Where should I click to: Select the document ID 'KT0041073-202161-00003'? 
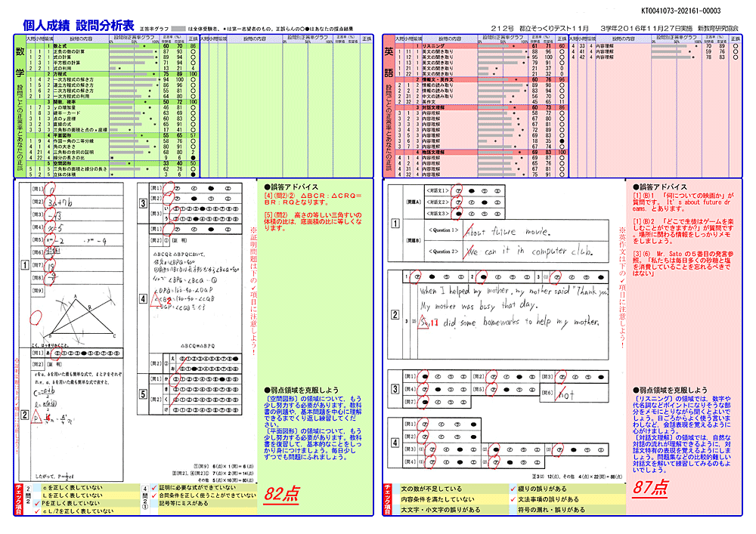[x=681, y=11]
